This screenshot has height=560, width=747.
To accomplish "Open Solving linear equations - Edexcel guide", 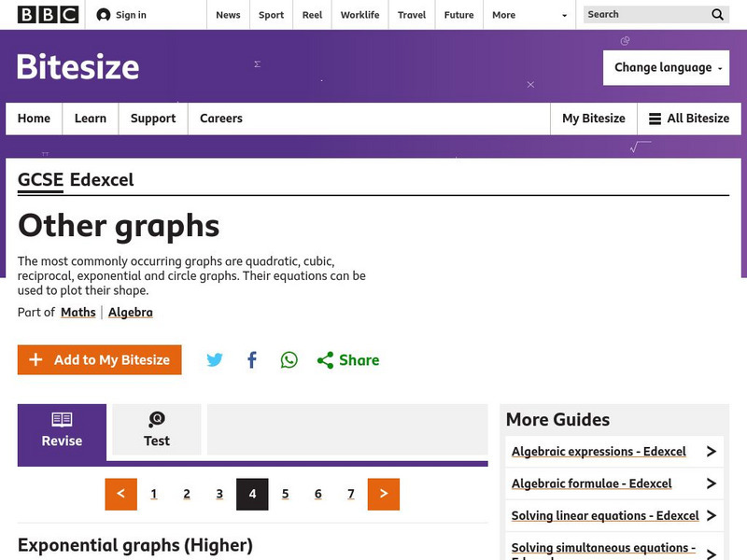I will (x=605, y=516).
